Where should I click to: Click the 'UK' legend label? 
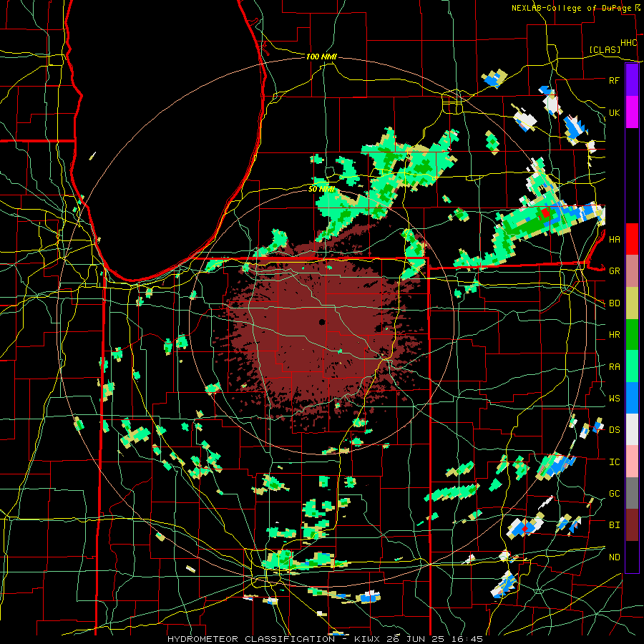(x=614, y=112)
